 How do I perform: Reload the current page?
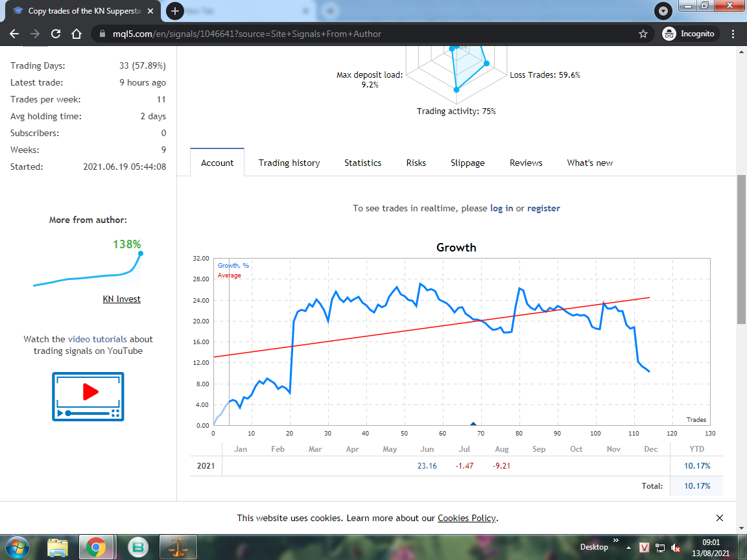(56, 34)
